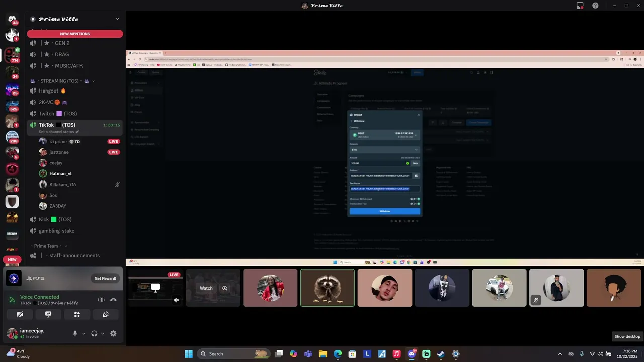644x362 pixels.
Task: Expand microphone input options arrow
Action: click(x=84, y=333)
